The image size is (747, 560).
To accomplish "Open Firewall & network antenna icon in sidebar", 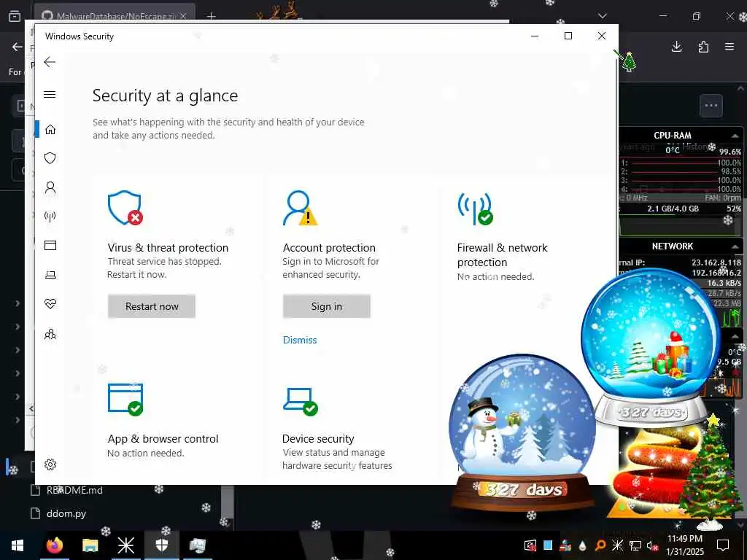I will 50,217.
